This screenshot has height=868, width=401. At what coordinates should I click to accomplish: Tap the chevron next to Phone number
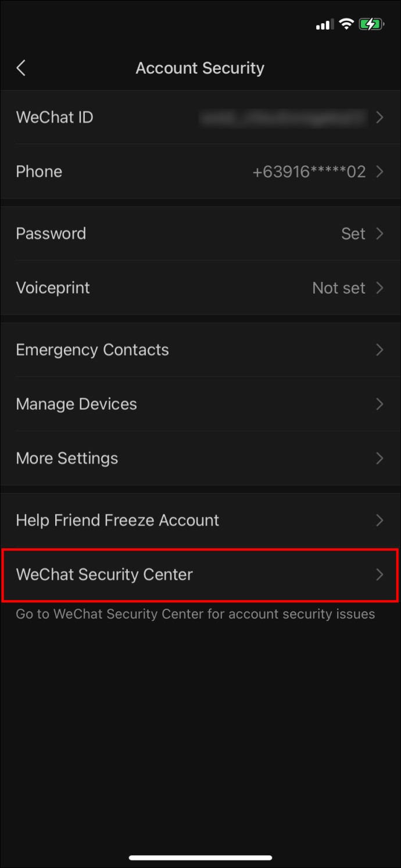pyautogui.click(x=379, y=172)
